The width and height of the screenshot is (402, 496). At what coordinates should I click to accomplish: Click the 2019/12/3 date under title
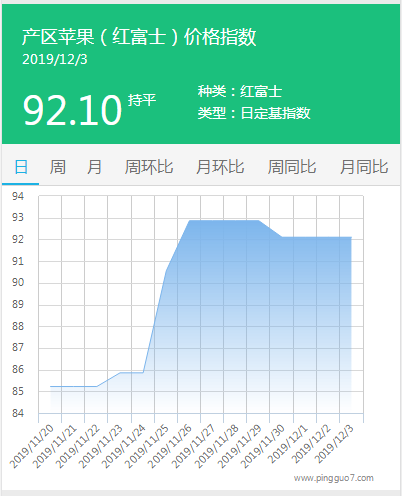[55, 59]
